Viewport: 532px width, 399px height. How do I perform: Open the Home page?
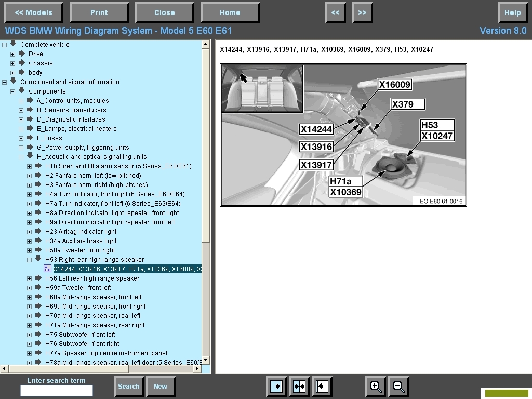(x=230, y=12)
